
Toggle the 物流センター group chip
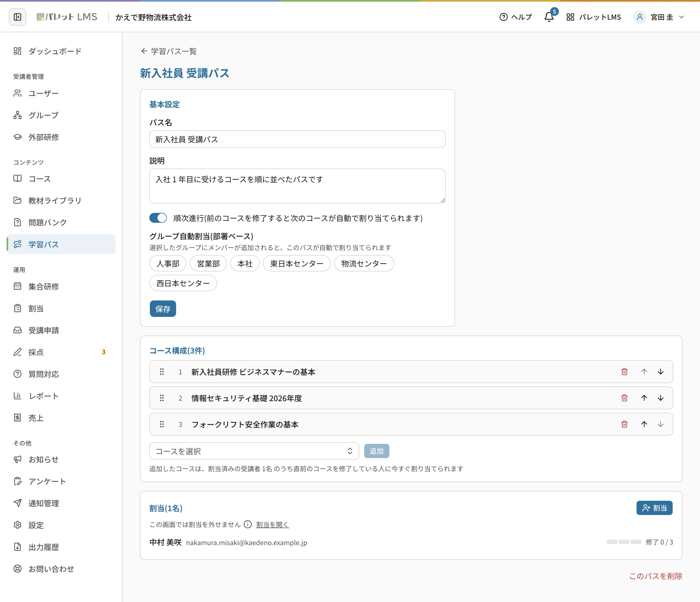click(364, 264)
